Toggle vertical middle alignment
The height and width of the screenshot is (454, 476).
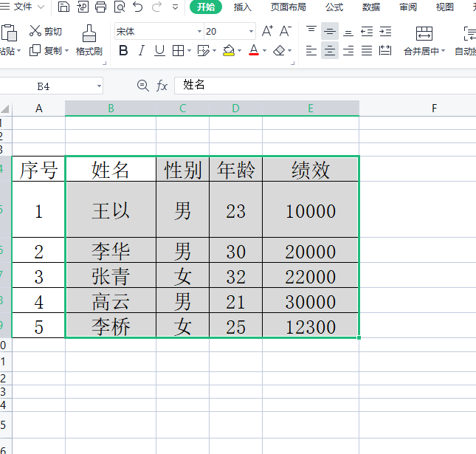click(330, 31)
